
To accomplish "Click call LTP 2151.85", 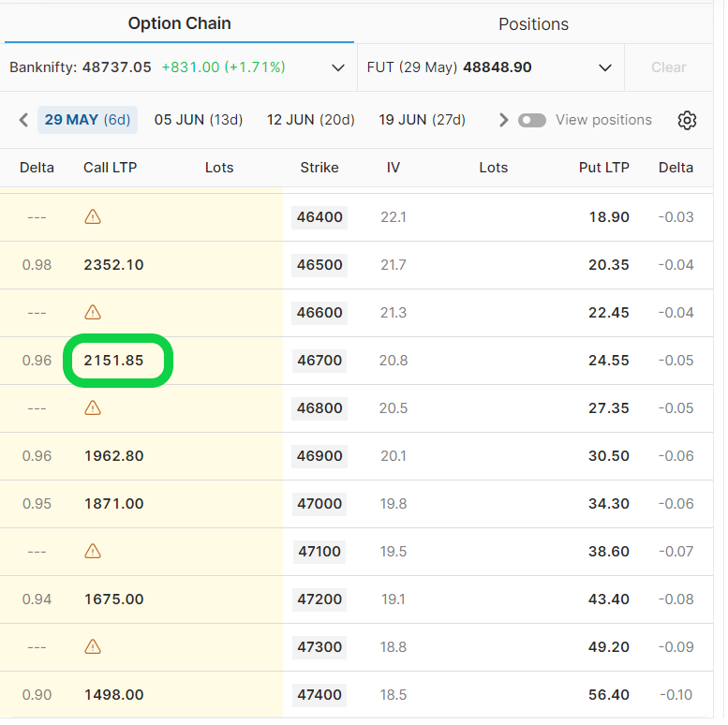I will click(113, 361).
